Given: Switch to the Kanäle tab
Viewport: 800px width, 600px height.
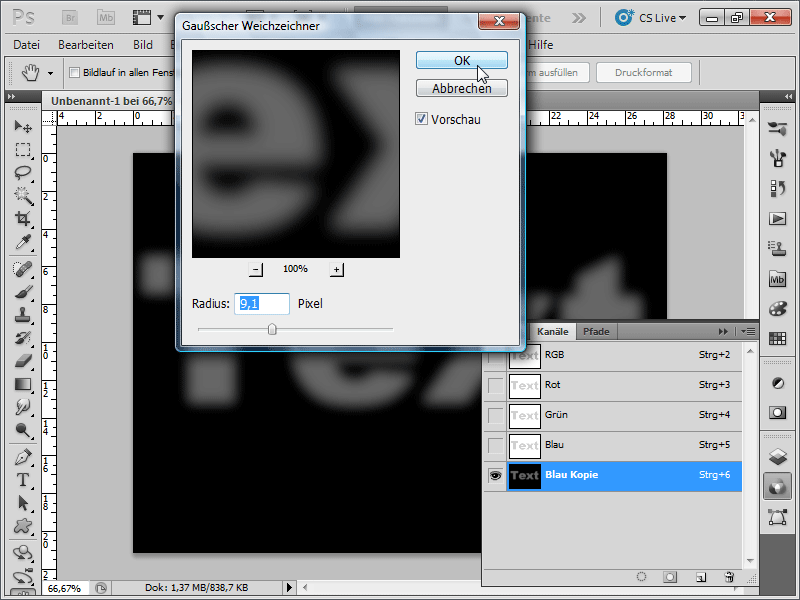Looking at the screenshot, I should (553, 332).
